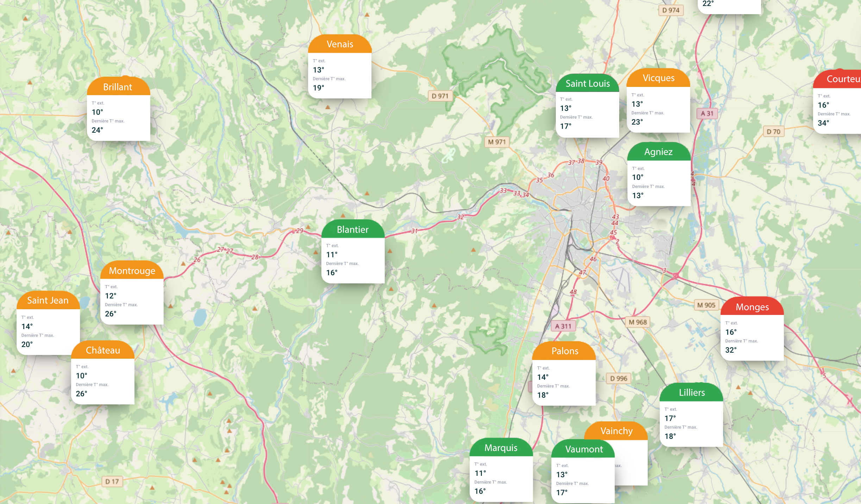
Task: Select the Saint Louis green marker
Action: coord(587,84)
